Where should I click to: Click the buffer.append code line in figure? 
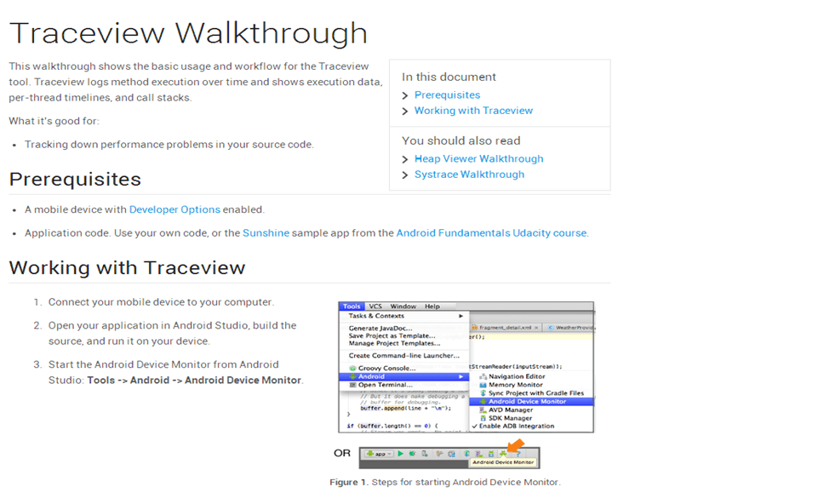coord(406,409)
